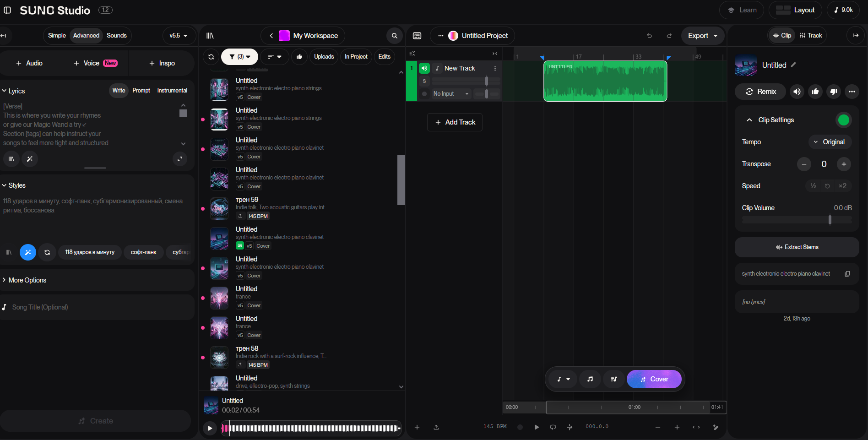The height and width of the screenshot is (440, 868).
Task: Add an Audio input
Action: pyautogui.click(x=29, y=63)
